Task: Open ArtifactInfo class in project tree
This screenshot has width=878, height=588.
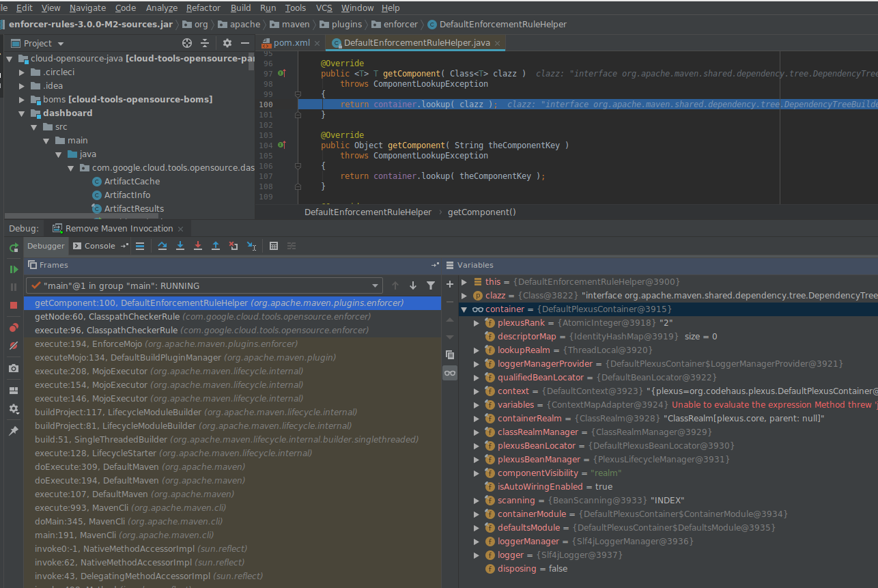Action: [x=127, y=195]
